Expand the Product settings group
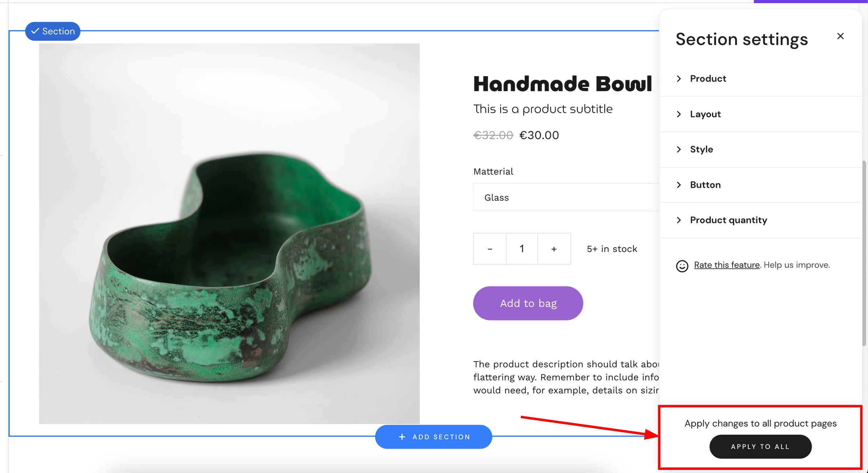 point(708,79)
